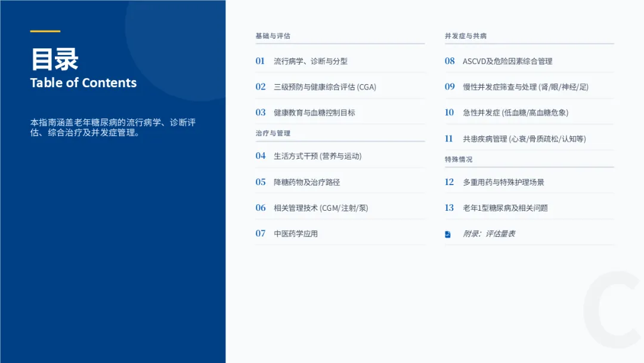Image resolution: width=644 pixels, height=363 pixels.
Task: Select 急性并发症 (低血糖/高血糖危象) entry
Action: click(x=529, y=113)
